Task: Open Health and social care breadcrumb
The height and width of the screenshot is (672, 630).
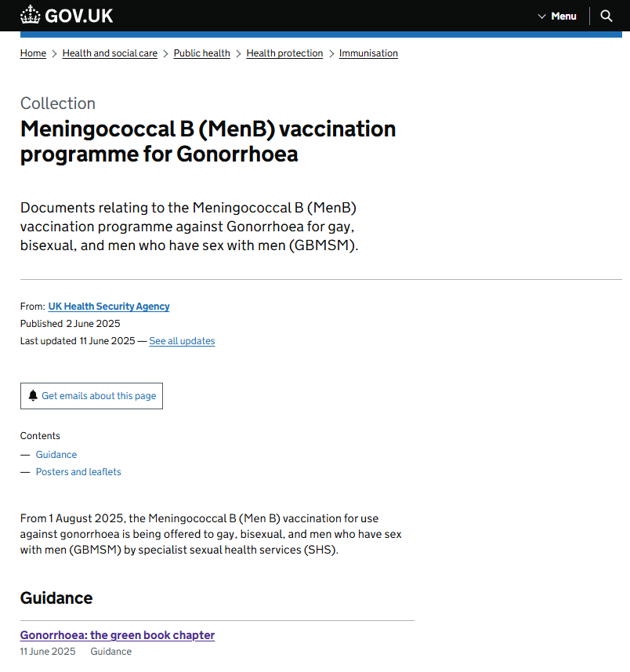Action: 110,53
